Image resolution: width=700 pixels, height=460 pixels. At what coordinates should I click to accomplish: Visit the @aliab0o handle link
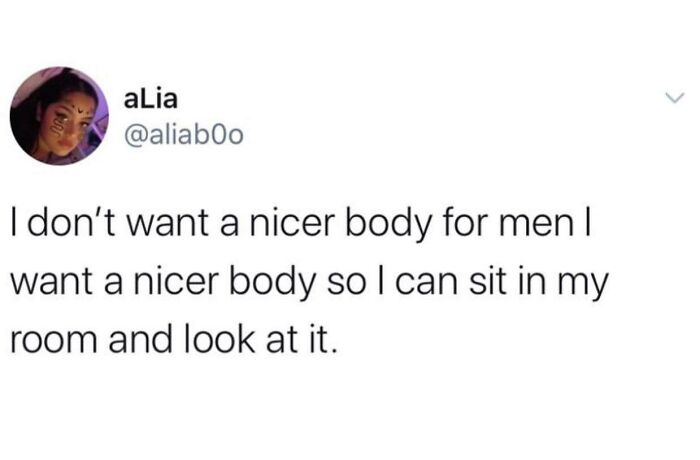click(183, 135)
